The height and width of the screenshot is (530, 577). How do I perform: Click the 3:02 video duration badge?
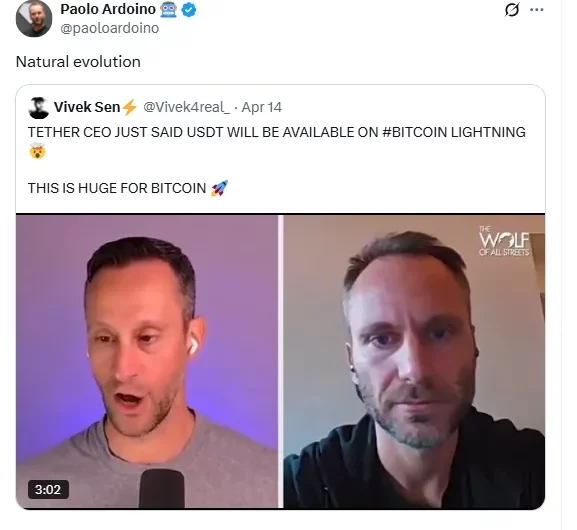(x=48, y=490)
